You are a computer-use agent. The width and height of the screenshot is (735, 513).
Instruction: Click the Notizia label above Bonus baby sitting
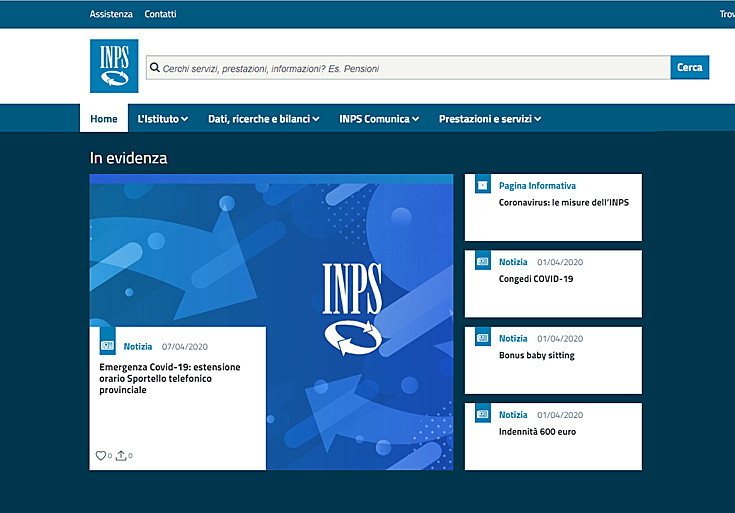pos(513,339)
